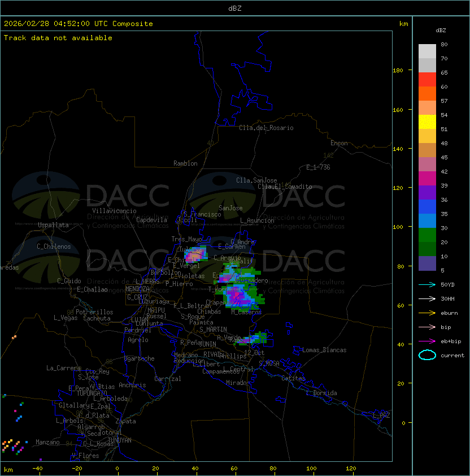Click the 'Track data not available' message

click(58, 38)
